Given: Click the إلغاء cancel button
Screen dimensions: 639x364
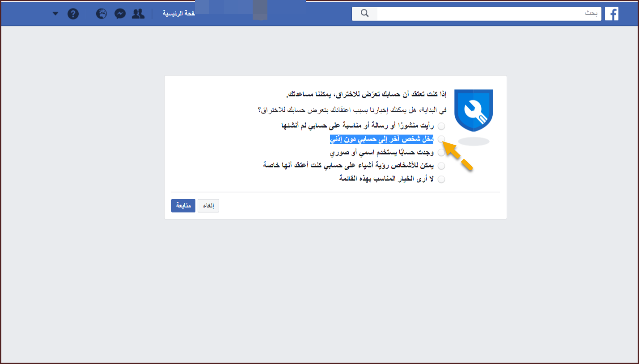Looking at the screenshot, I should (208, 205).
